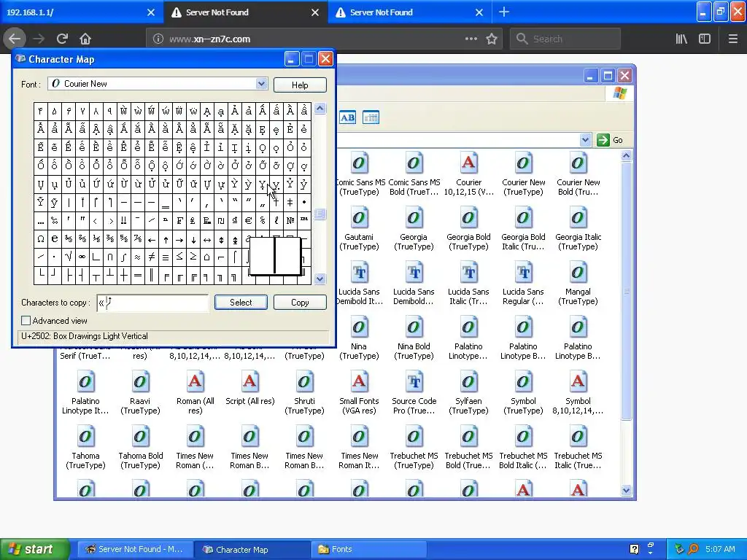Open the Raavi (TrueType) font icon
Viewport: 747px width, 560px height.
tap(140, 382)
